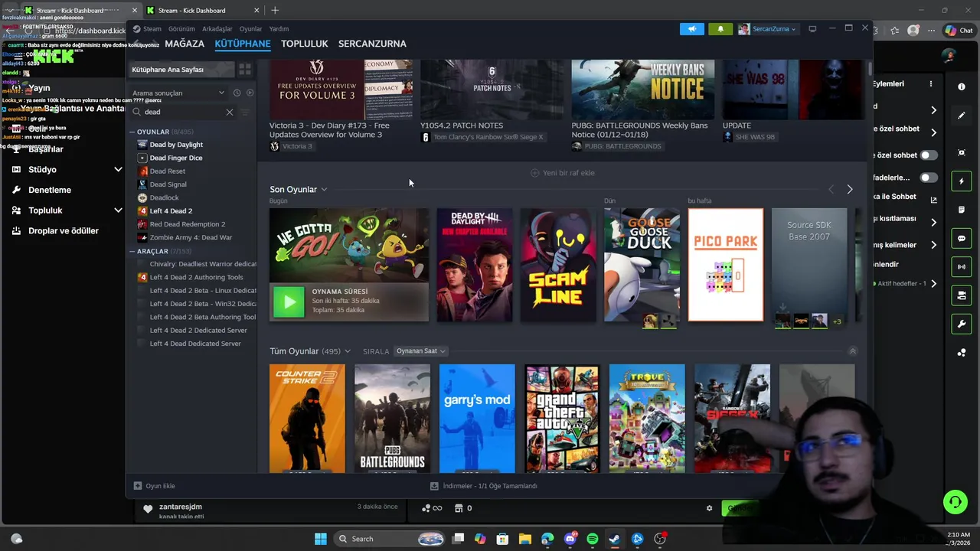Open Spotify from the Windows taskbar

(592, 539)
